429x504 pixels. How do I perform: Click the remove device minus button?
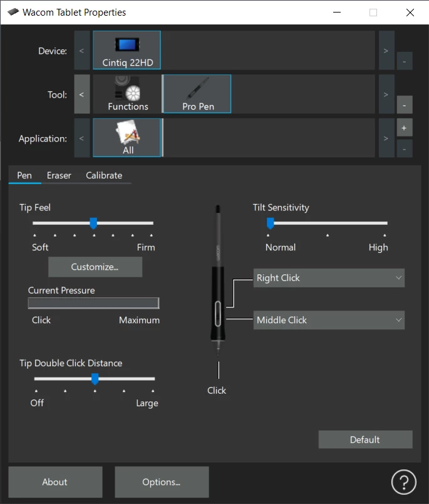[x=404, y=61]
